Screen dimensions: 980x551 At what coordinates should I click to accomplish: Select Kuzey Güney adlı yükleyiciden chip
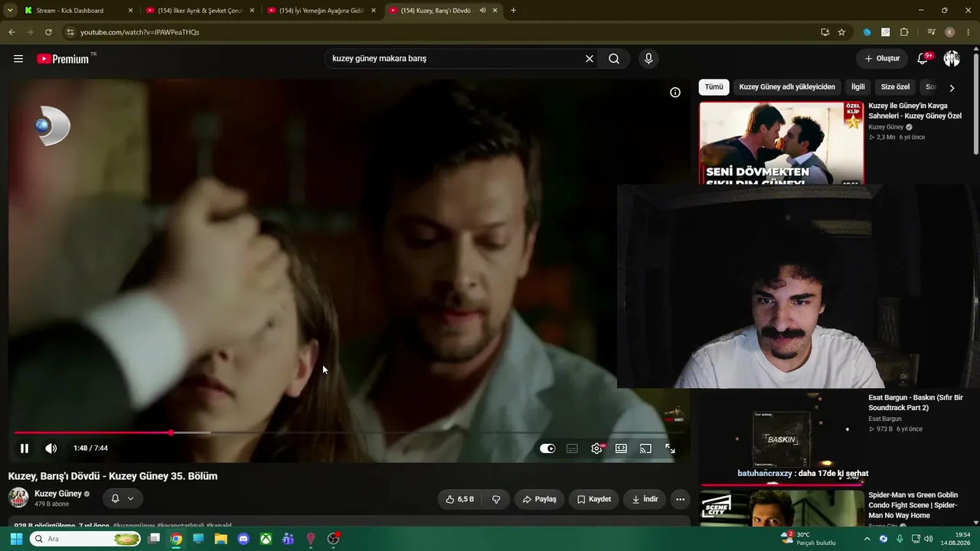tap(787, 87)
